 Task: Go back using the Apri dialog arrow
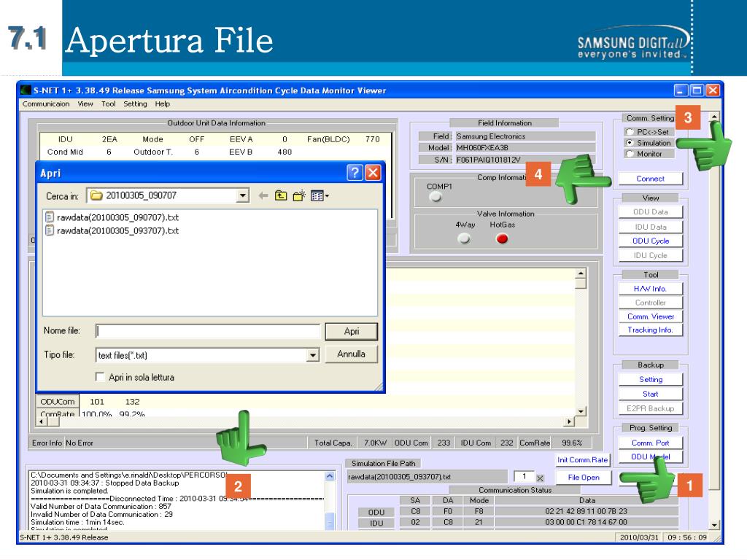263,195
